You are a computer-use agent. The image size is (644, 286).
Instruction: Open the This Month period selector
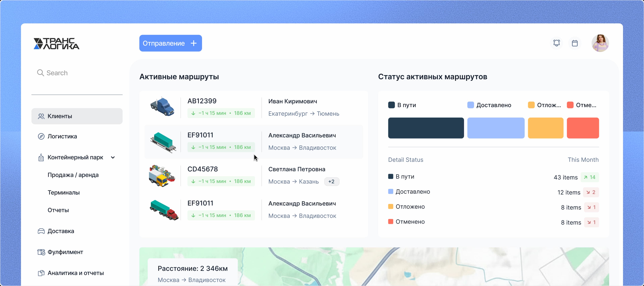[583, 160]
